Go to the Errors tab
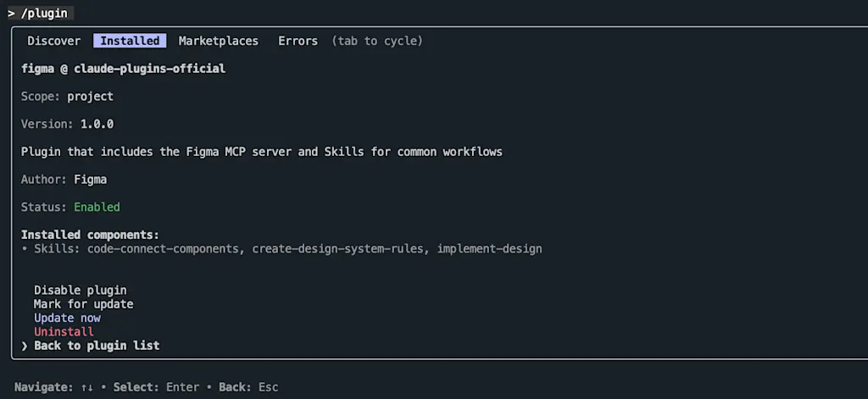Viewport: 868px width, 399px height. (x=298, y=41)
